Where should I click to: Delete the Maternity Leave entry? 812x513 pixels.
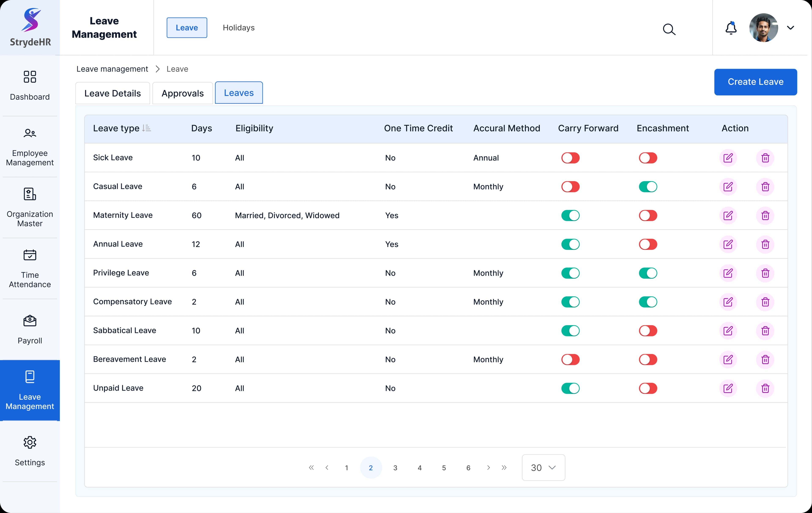pos(765,215)
